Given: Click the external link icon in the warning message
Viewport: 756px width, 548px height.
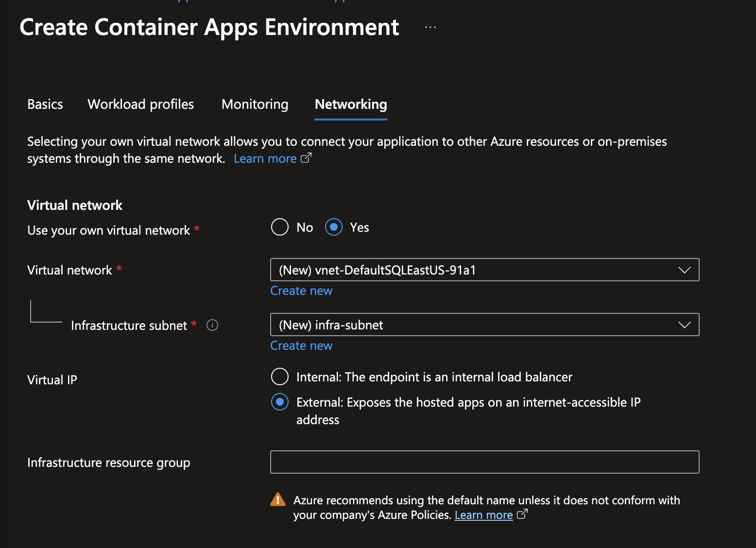Looking at the screenshot, I should pyautogui.click(x=522, y=514).
